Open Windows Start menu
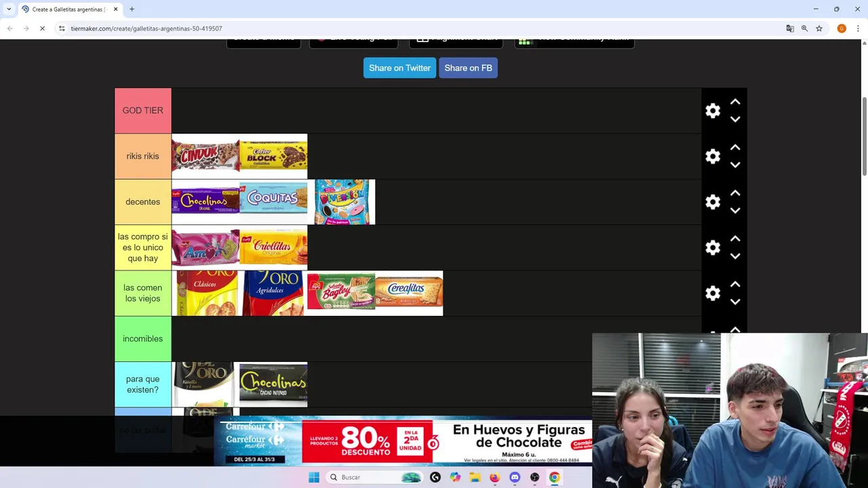868x488 pixels. point(314,477)
